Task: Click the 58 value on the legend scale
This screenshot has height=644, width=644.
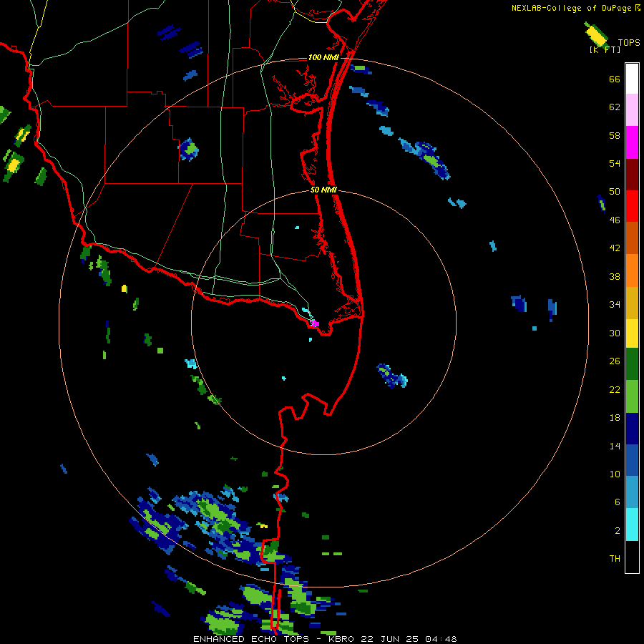Action: click(615, 135)
